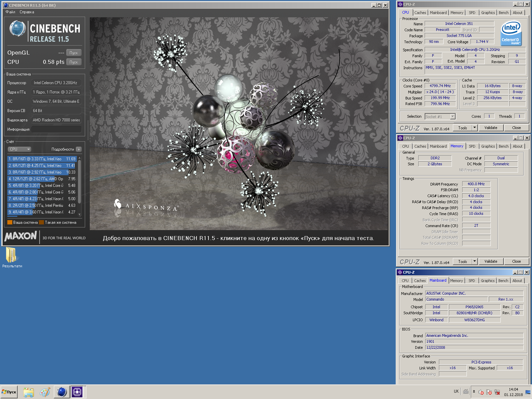Click the orange Ваша система color legend
This screenshot has height=399, width=532.
[10, 222]
